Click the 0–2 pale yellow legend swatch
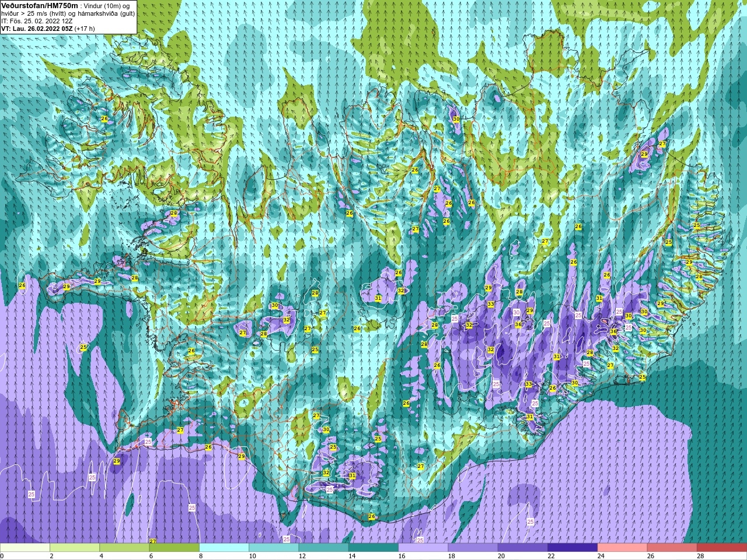The height and width of the screenshot is (560, 747). pyautogui.click(x=25, y=548)
